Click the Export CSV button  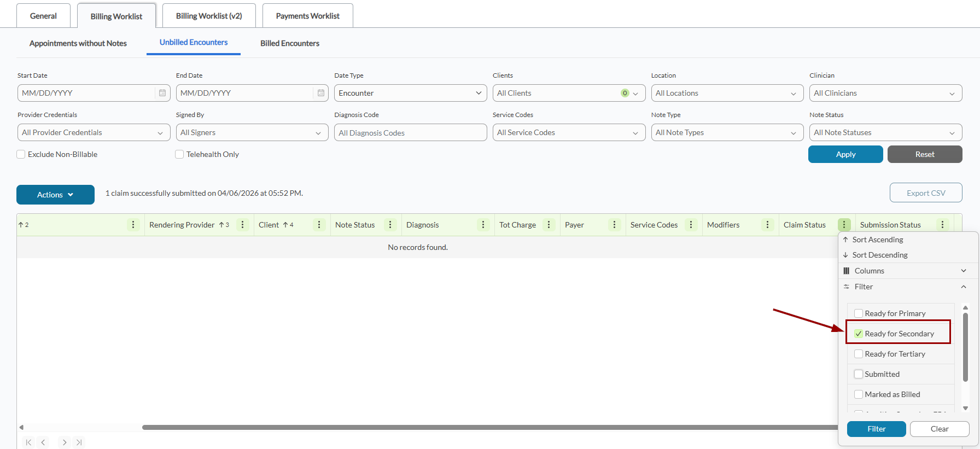tap(926, 193)
